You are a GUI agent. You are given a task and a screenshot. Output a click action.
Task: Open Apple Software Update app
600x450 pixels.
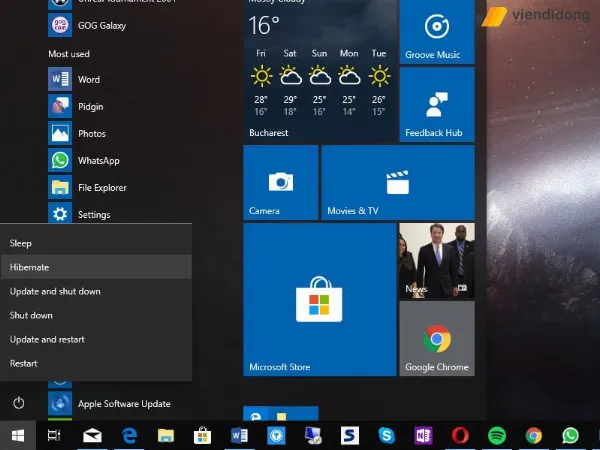109,403
